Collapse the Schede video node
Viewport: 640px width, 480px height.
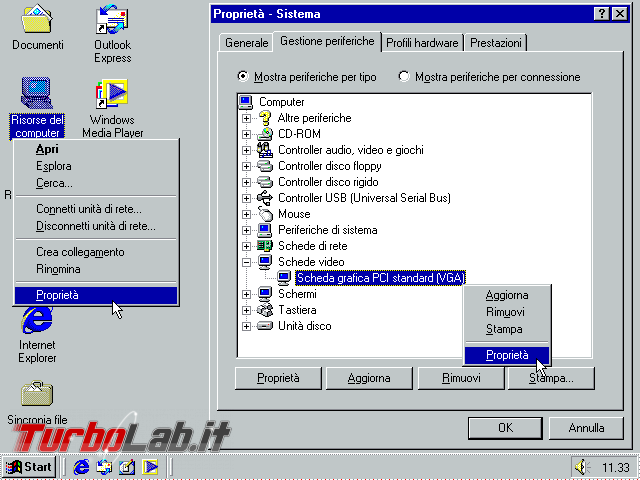[246, 262]
